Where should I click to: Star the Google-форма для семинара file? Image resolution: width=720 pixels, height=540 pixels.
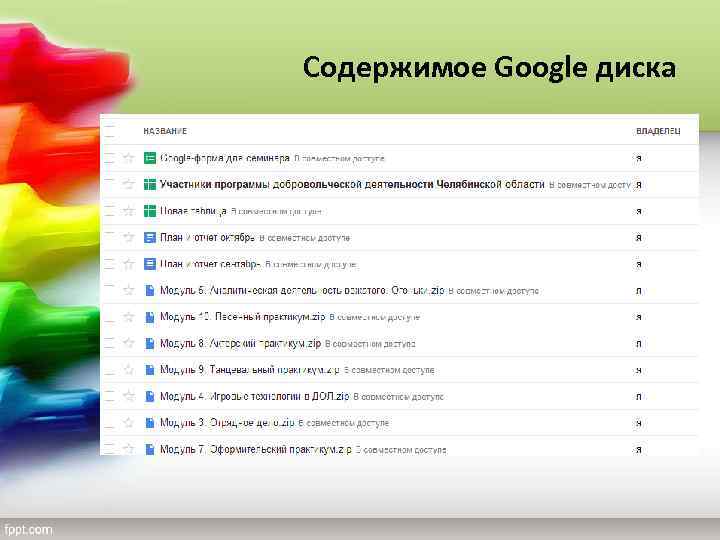129,158
